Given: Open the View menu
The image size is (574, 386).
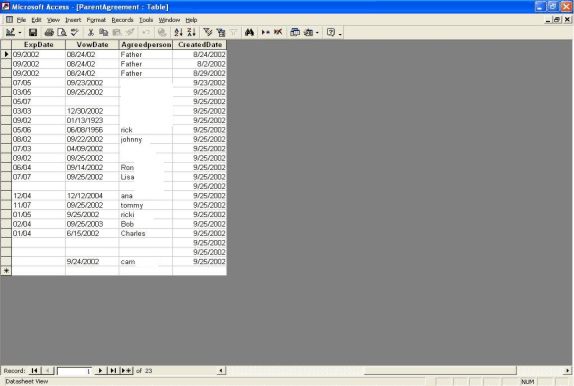Looking at the screenshot, I should [x=53, y=20].
